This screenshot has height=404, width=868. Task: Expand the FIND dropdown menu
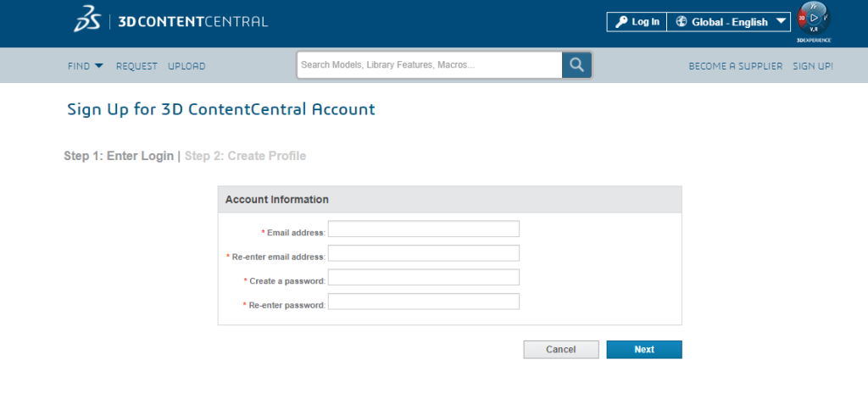click(85, 66)
